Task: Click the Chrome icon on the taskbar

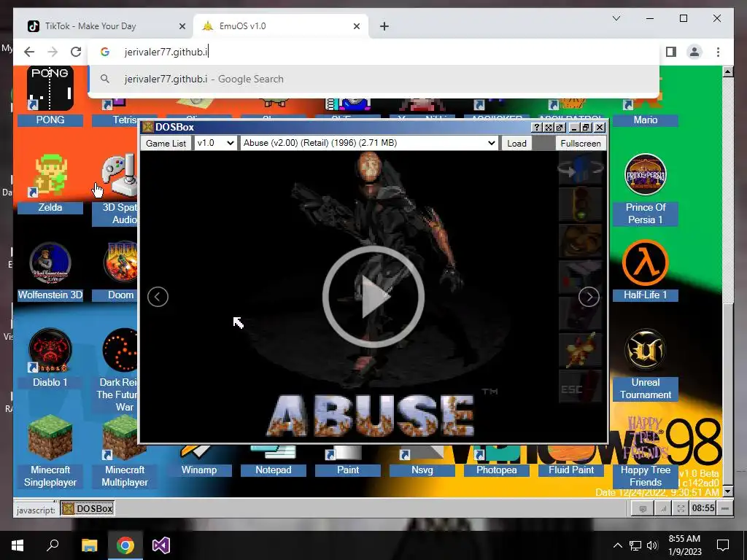Action: [x=125, y=545]
